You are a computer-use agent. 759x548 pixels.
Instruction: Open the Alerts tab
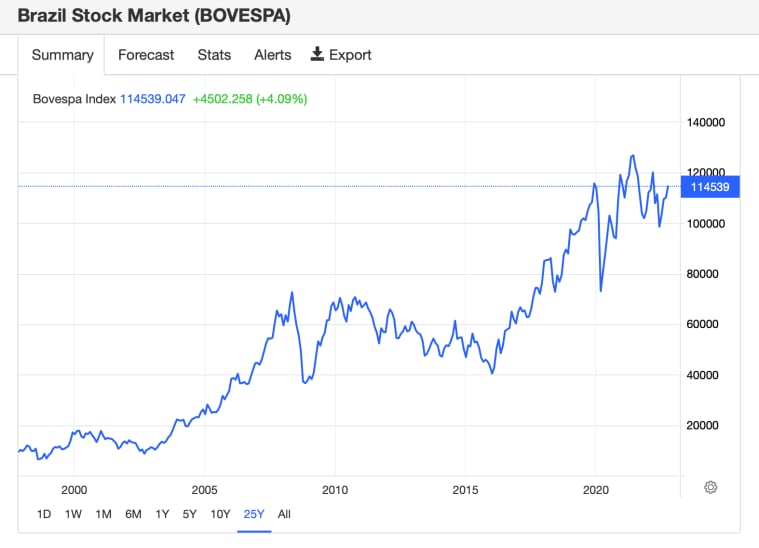[x=273, y=55]
